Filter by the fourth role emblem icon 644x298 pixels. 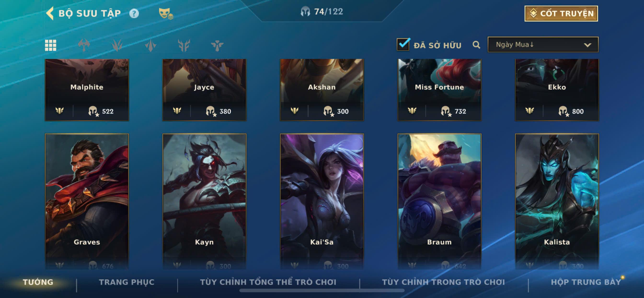coord(184,45)
